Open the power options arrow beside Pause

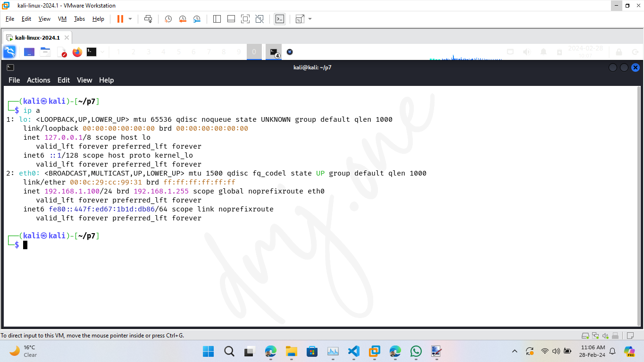[130, 19]
